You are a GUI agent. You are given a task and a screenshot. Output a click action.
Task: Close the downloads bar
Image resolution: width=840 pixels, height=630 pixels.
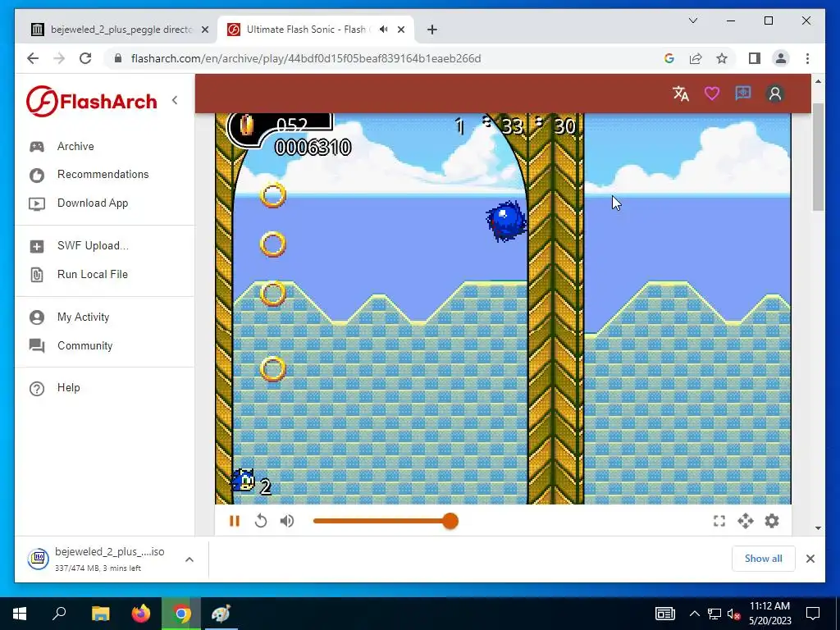(810, 559)
